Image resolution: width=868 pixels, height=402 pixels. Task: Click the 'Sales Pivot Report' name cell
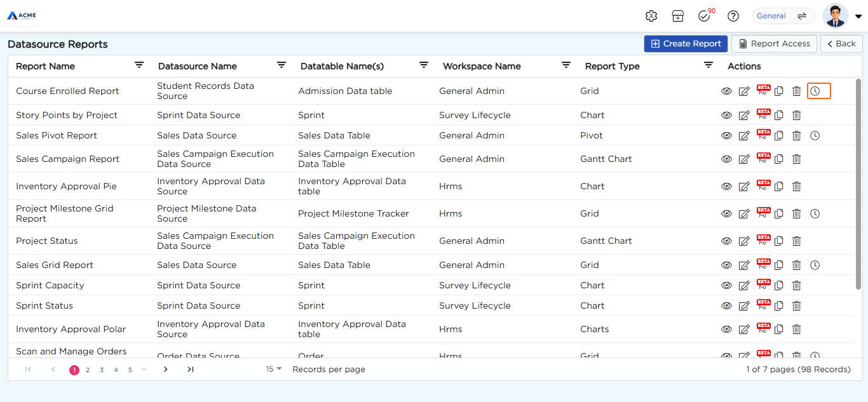pyautogui.click(x=57, y=135)
